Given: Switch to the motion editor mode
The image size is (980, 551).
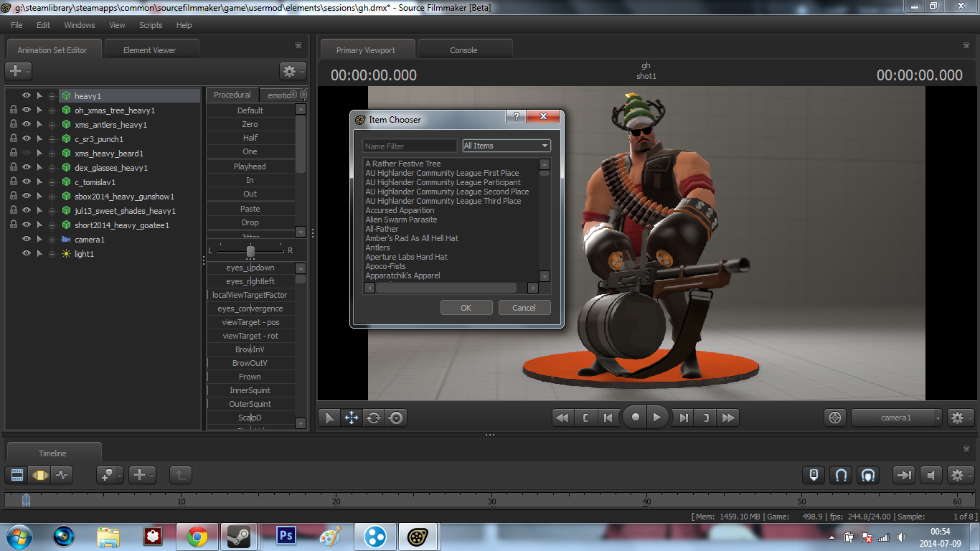Looking at the screenshot, I should click(x=39, y=475).
